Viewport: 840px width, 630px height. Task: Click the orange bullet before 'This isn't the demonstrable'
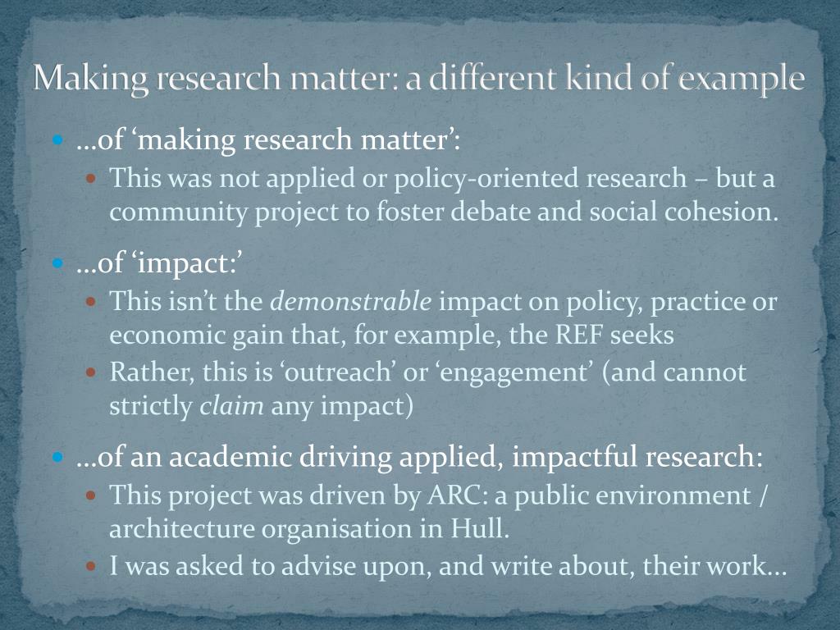pyautogui.click(x=91, y=302)
